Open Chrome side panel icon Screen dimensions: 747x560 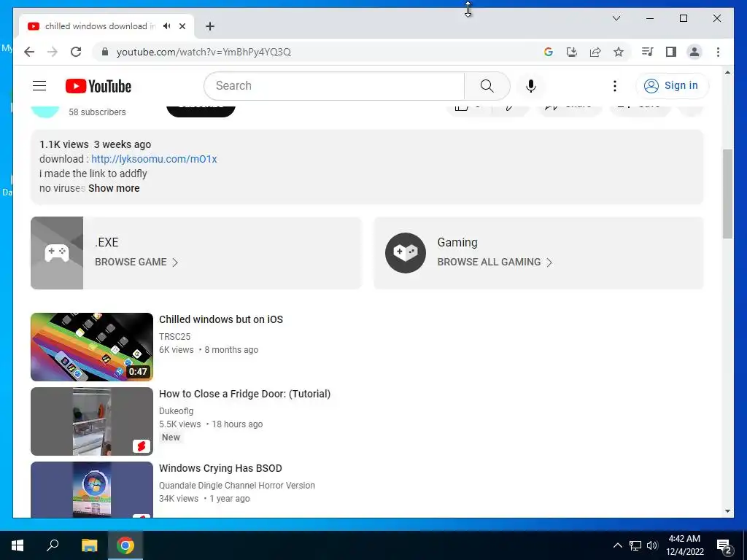tap(671, 52)
